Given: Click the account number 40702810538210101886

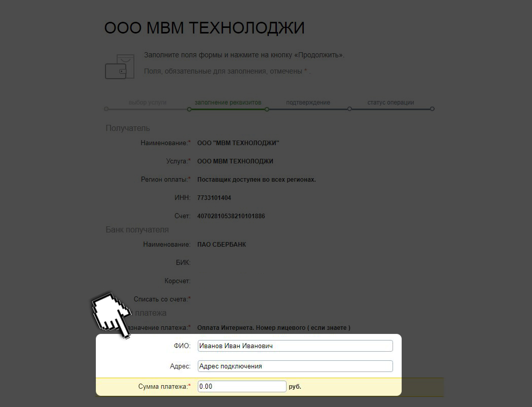Looking at the screenshot, I should pyautogui.click(x=231, y=216).
